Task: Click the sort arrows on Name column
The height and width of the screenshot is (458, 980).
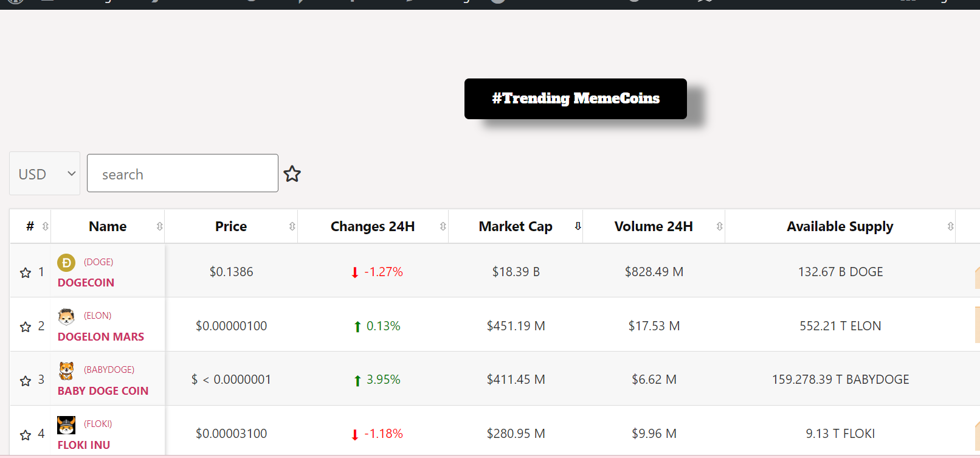Action: [x=160, y=226]
